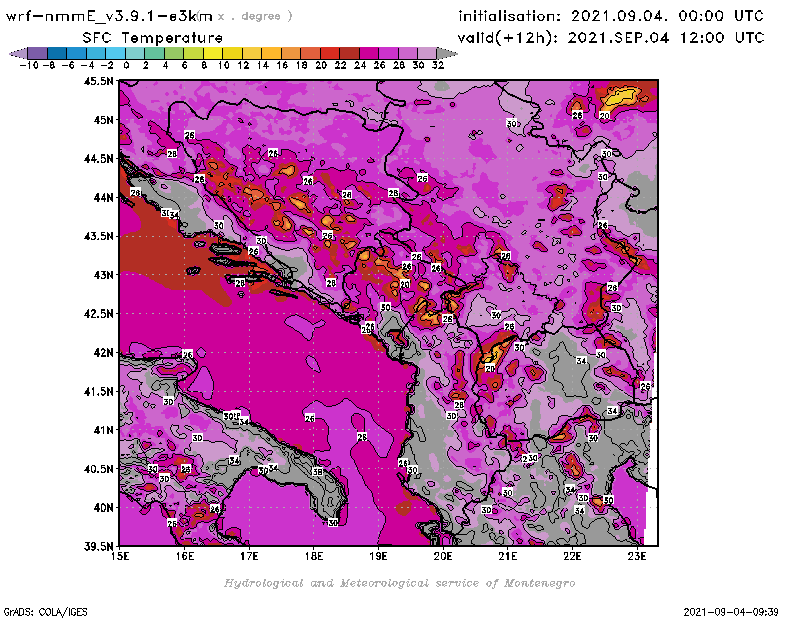The width and height of the screenshot is (800, 618).
Task: Click the '44.5N' latitude label
Action: coord(98,159)
